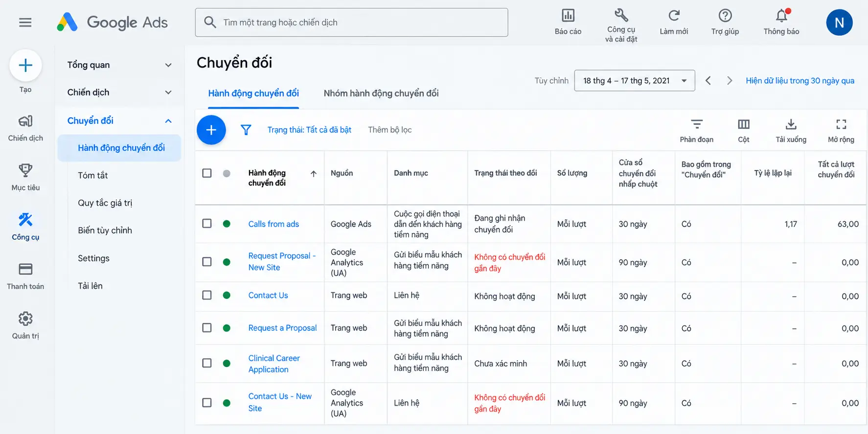Open Tóm tắt in side menu

(x=93, y=175)
